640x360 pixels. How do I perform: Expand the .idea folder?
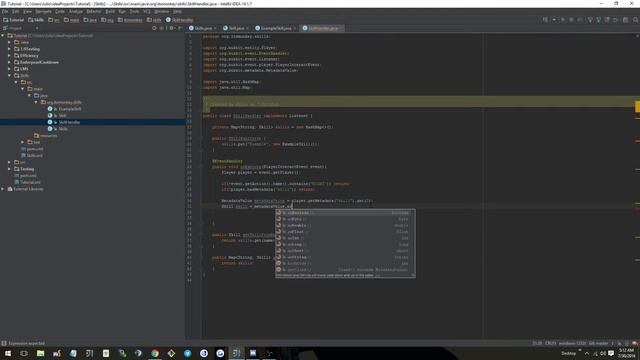(x=9, y=42)
